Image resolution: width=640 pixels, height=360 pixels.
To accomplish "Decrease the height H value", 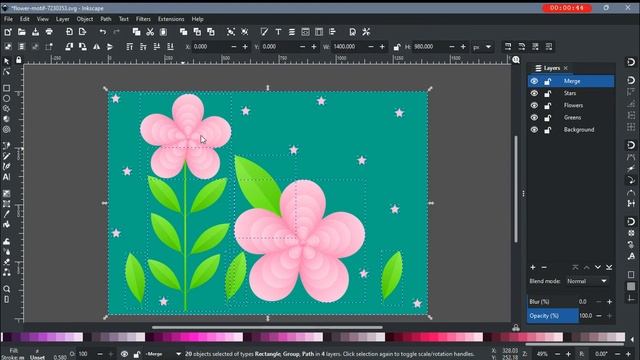I will 451,47.
